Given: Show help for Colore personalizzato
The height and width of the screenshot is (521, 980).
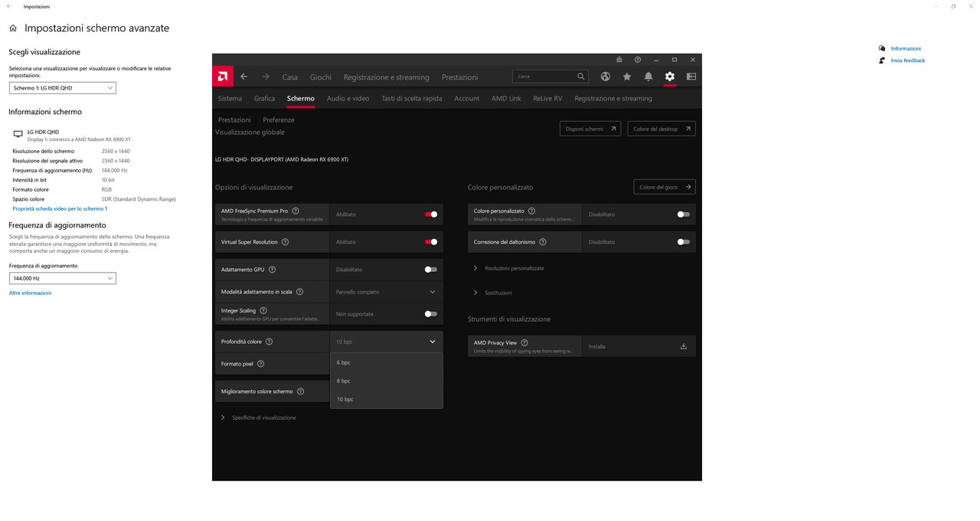Looking at the screenshot, I should tap(532, 211).
